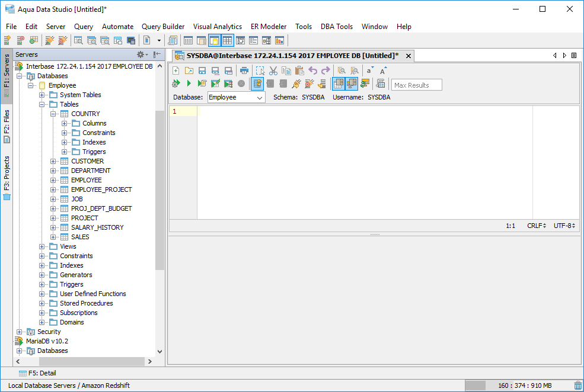Open the Query Analyzer magnifier table icon
This screenshot has width=584, height=392.
coord(78,40)
